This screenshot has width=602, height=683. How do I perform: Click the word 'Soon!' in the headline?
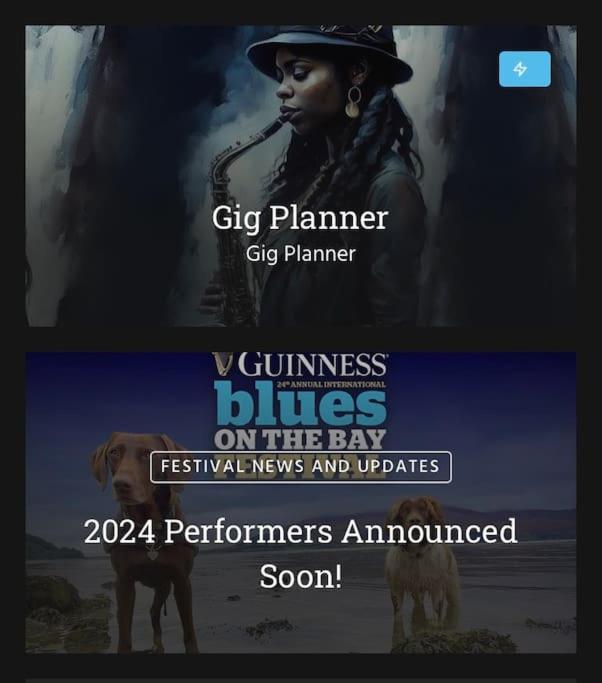[301, 576]
